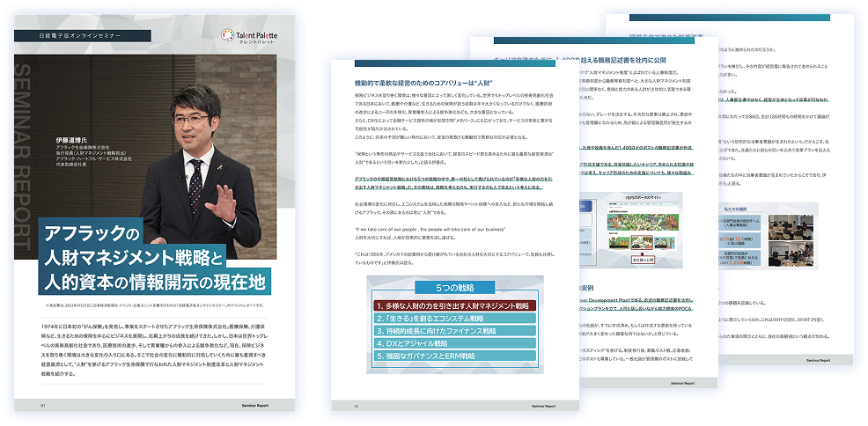Viewport: 868px width, 426px height.
Task: Click Seminar Report footer on fourth page
Action: (818, 360)
